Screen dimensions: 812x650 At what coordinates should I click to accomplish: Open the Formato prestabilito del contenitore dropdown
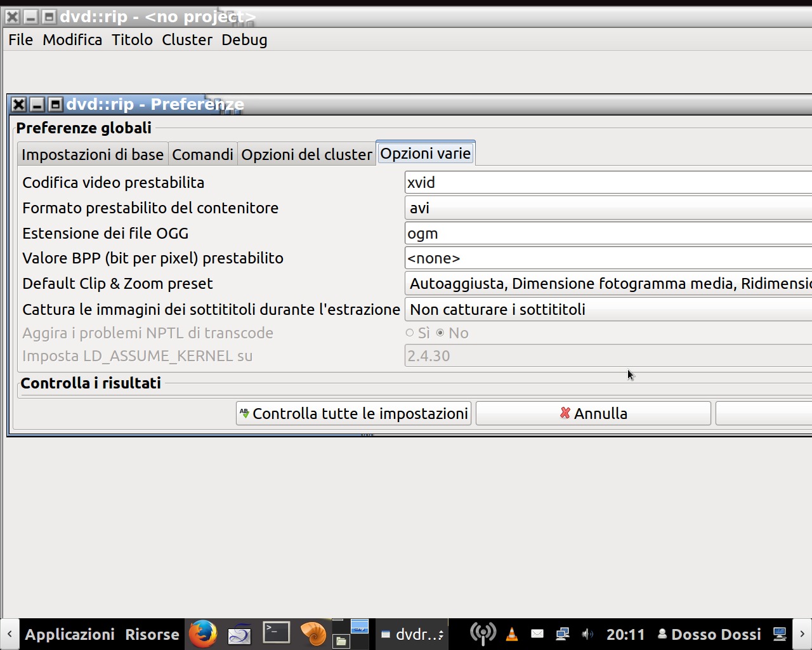pyautogui.click(x=608, y=208)
